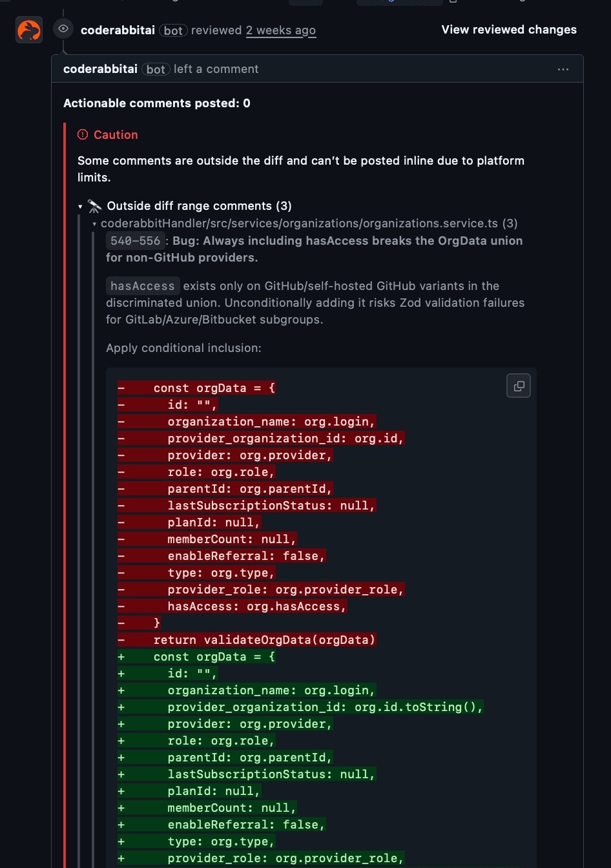Click the eye review icon on timeline
The height and width of the screenshot is (868, 611).
63,29
